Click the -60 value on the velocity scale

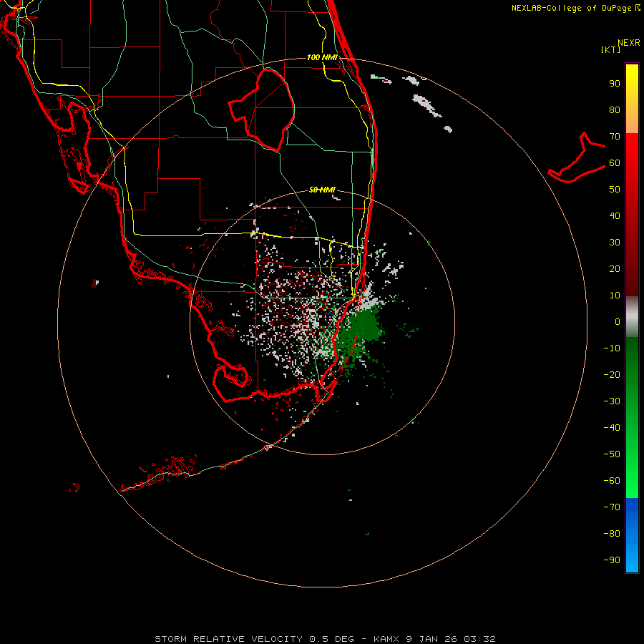(x=612, y=481)
